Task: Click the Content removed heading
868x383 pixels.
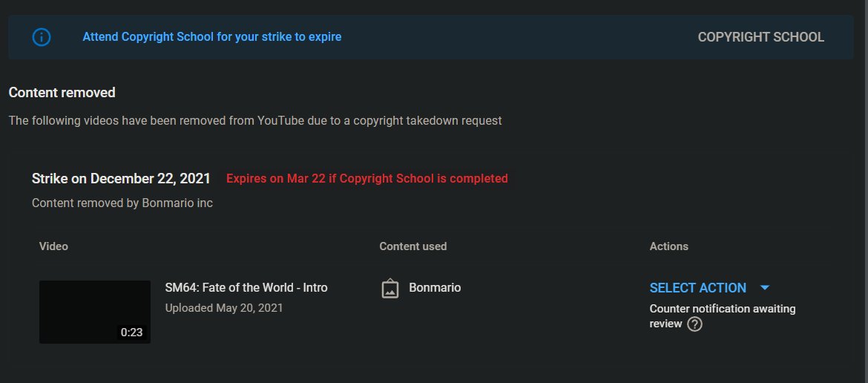Action: (x=62, y=93)
